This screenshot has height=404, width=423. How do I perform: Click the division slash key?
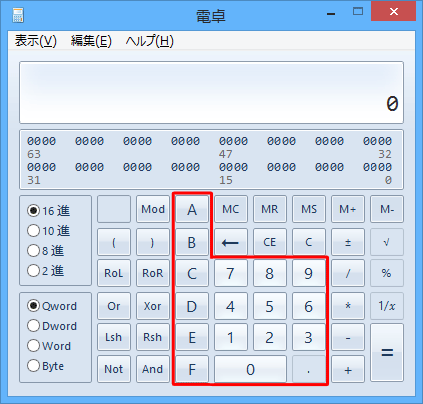[x=348, y=273]
